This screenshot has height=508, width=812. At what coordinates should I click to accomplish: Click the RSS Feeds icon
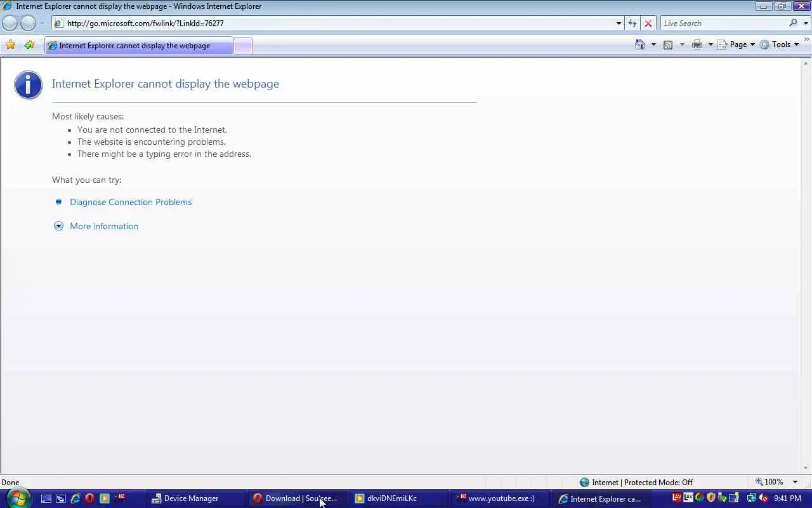[668, 44]
